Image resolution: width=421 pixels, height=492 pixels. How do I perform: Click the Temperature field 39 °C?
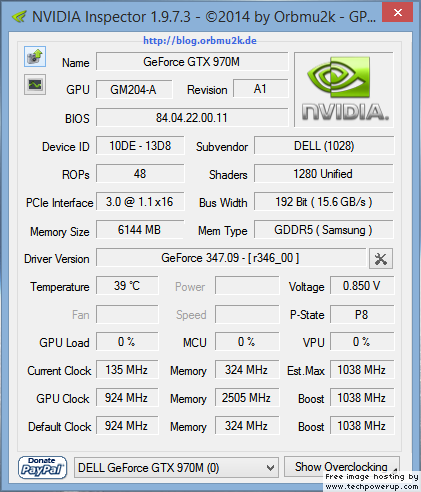127,286
